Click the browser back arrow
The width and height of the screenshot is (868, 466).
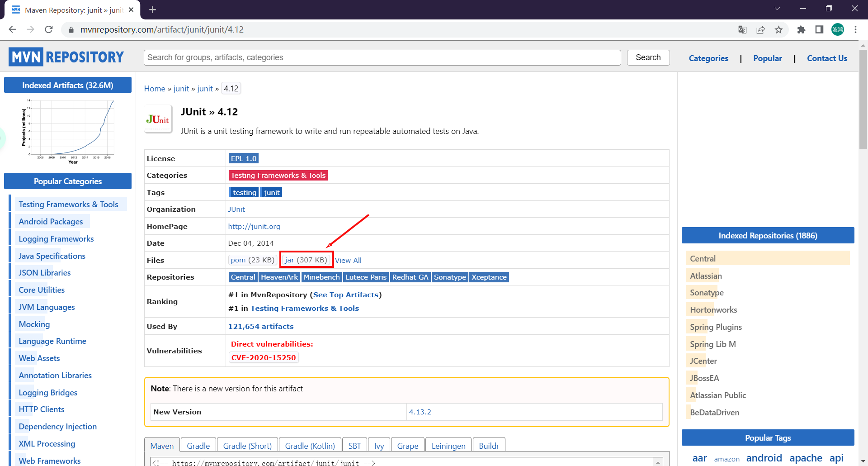pyautogui.click(x=12, y=29)
